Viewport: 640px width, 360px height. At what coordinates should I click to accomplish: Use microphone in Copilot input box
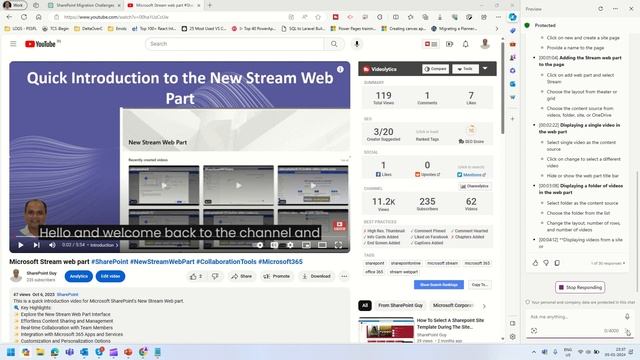(x=627, y=316)
